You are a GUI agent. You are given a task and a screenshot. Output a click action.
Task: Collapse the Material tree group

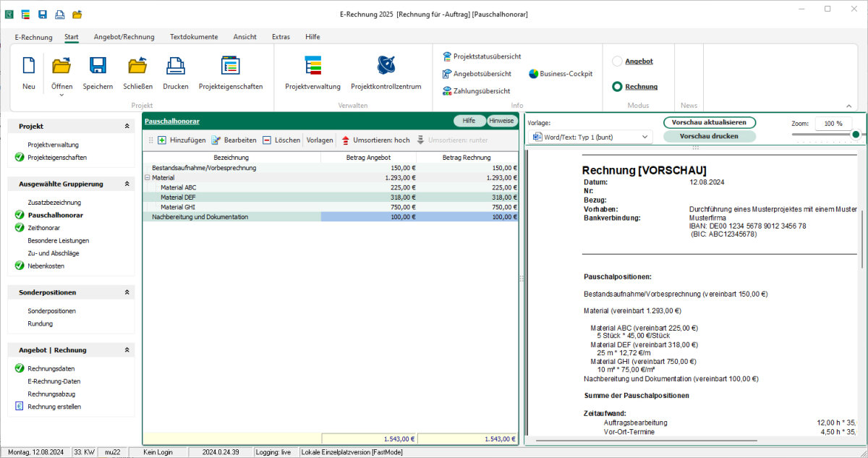(x=148, y=177)
